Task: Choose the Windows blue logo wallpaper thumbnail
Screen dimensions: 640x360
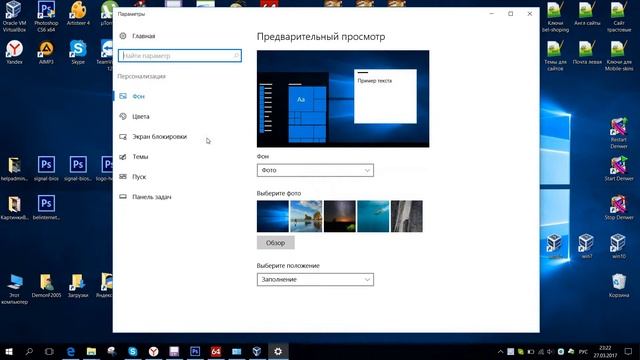Action: click(273, 216)
